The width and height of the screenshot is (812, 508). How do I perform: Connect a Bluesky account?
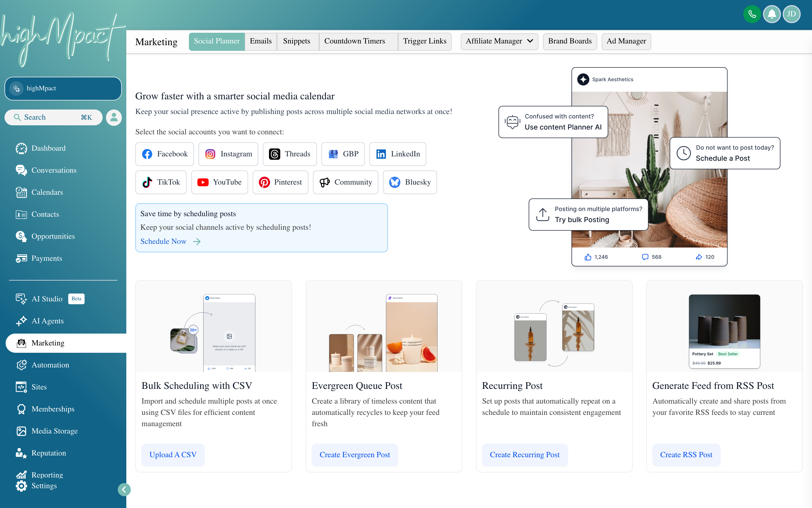(x=410, y=182)
